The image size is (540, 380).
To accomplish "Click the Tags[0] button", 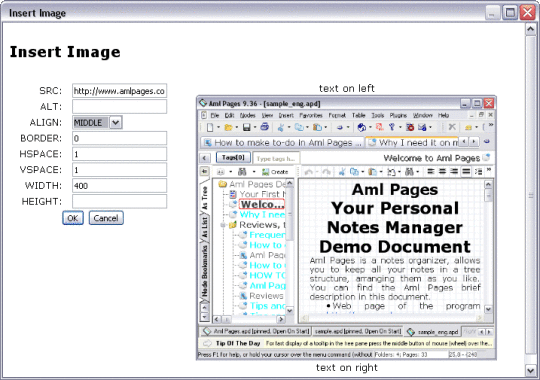I will [233, 157].
